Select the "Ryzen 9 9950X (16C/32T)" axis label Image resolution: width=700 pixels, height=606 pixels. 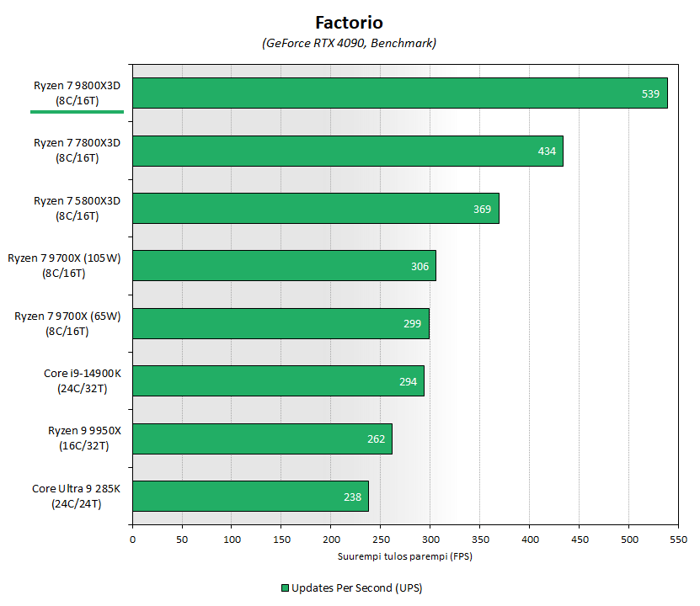84,439
